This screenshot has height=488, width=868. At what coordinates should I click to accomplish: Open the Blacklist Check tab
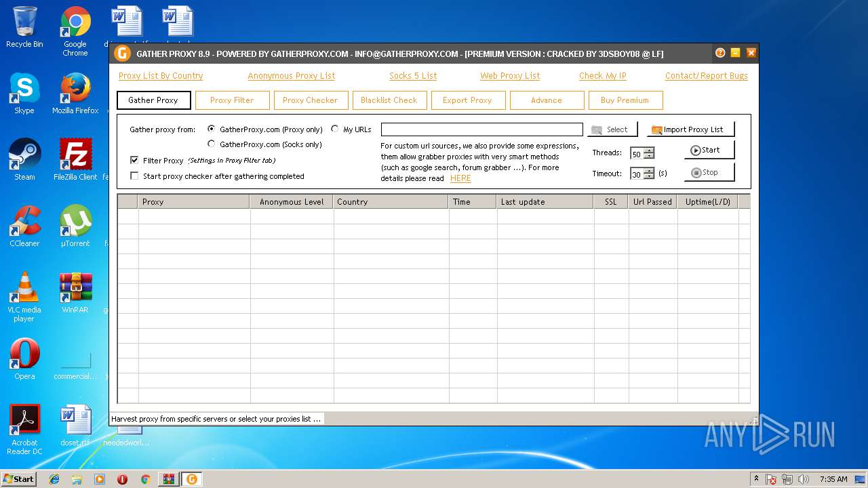click(389, 100)
